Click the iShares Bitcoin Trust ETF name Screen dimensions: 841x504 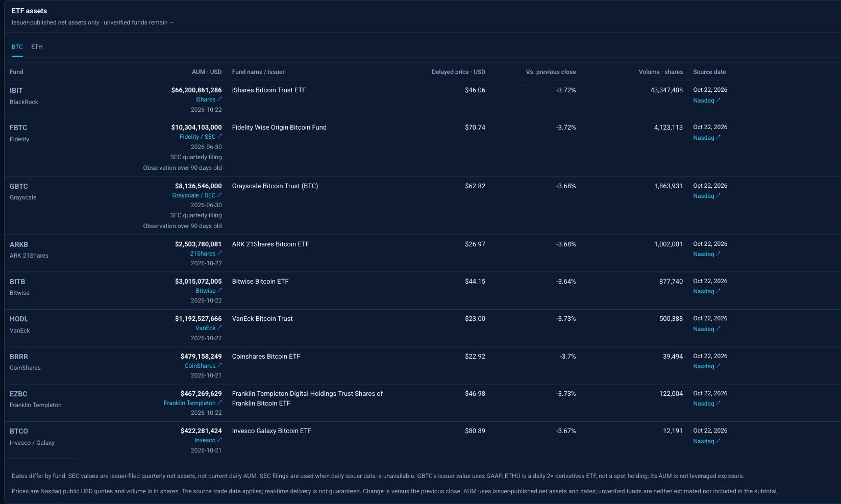(x=269, y=90)
